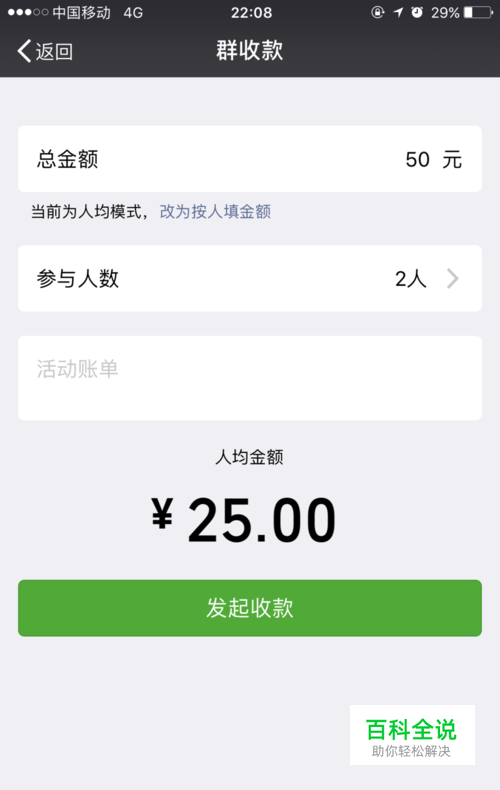This screenshot has height=790, width=500.
Task: Tap the battery icon in status bar
Action: coord(478,12)
